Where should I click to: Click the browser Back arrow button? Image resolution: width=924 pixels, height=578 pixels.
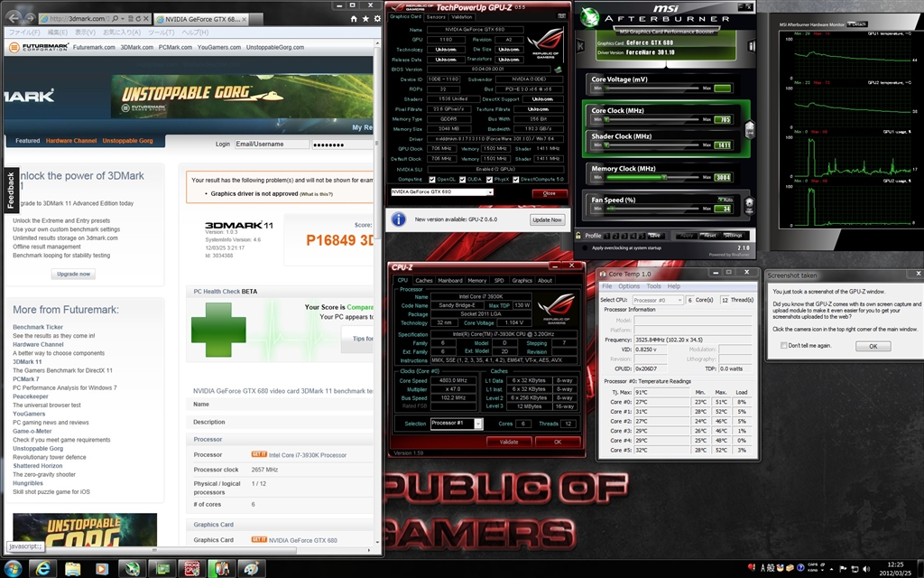click(x=14, y=18)
